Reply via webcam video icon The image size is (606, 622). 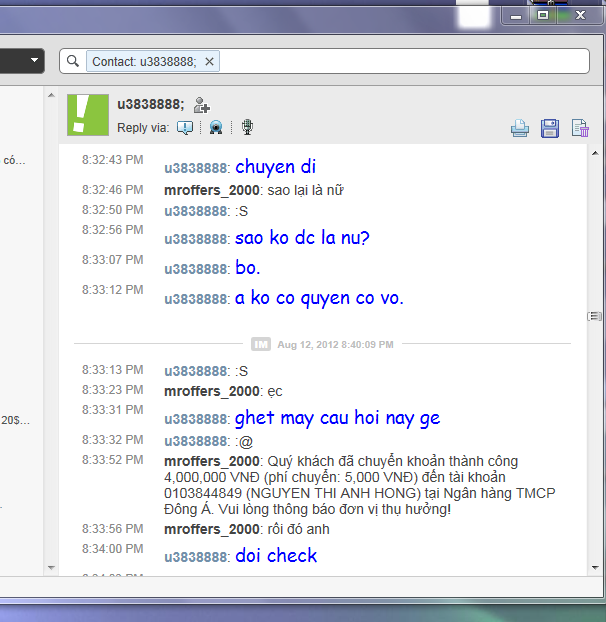(x=216, y=127)
